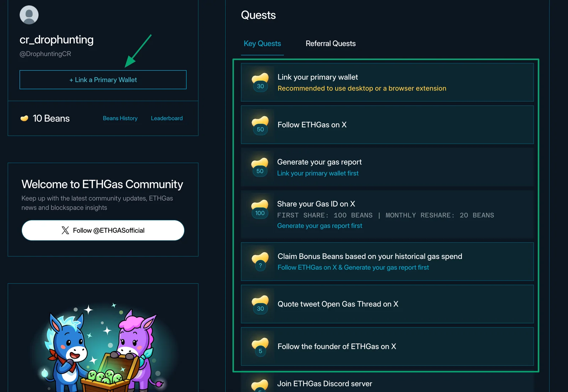Click the Link a Primary Wallet button

coord(103,80)
